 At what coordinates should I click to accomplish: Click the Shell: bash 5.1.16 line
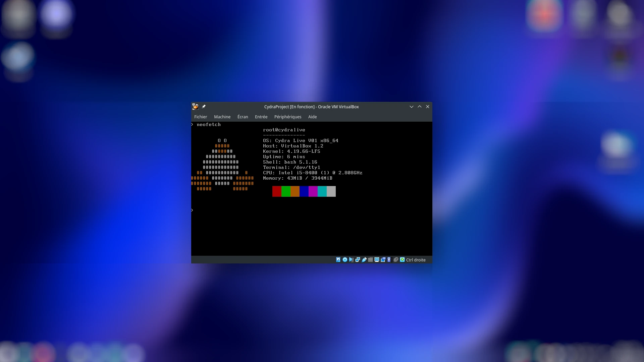(290, 162)
